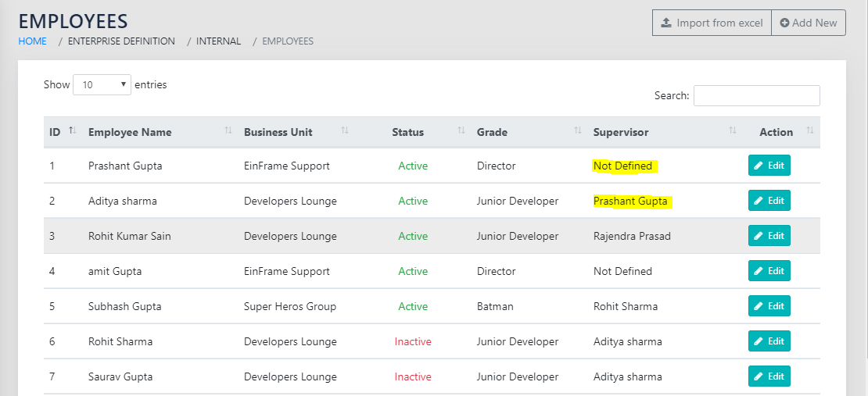Edit Prashant Gupta's employee record

pos(769,166)
